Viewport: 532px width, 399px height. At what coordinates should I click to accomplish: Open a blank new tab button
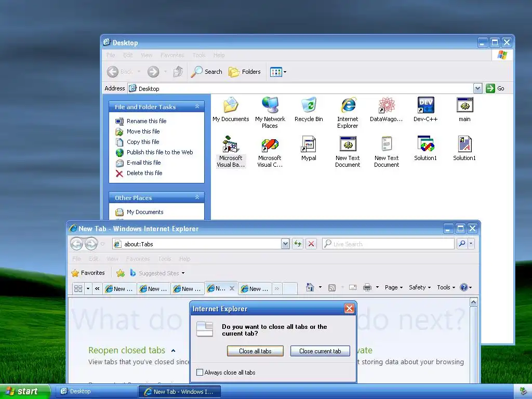(290, 288)
